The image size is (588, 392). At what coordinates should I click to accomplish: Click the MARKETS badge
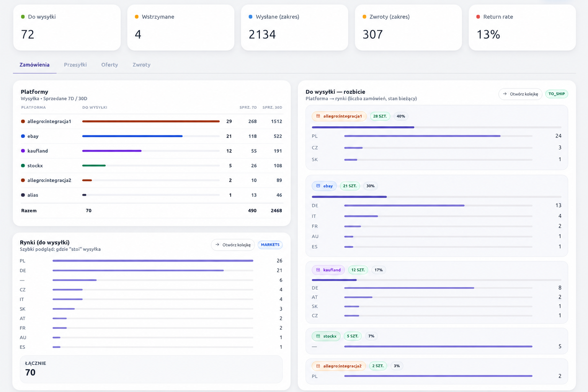click(x=270, y=245)
